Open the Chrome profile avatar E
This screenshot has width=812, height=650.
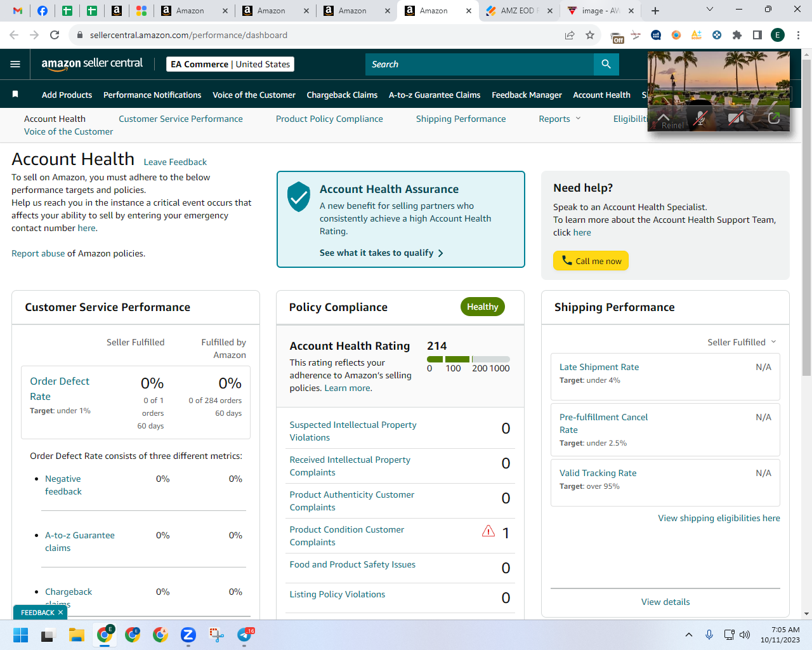click(778, 35)
